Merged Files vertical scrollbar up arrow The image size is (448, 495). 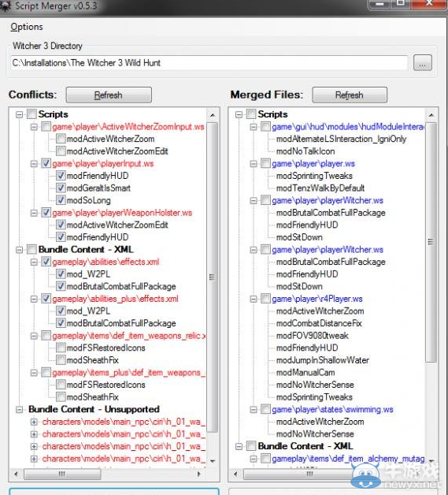click(431, 115)
